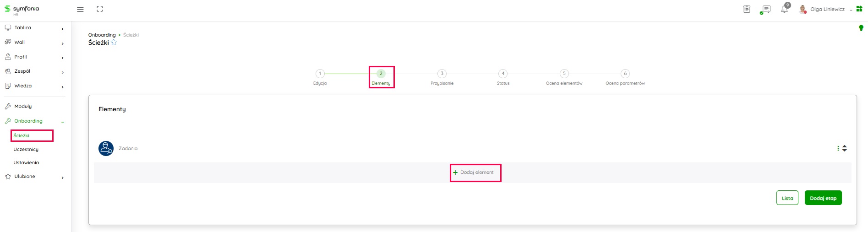868x232 pixels.
Task: Click the Dodaj etap button
Action: (823, 198)
